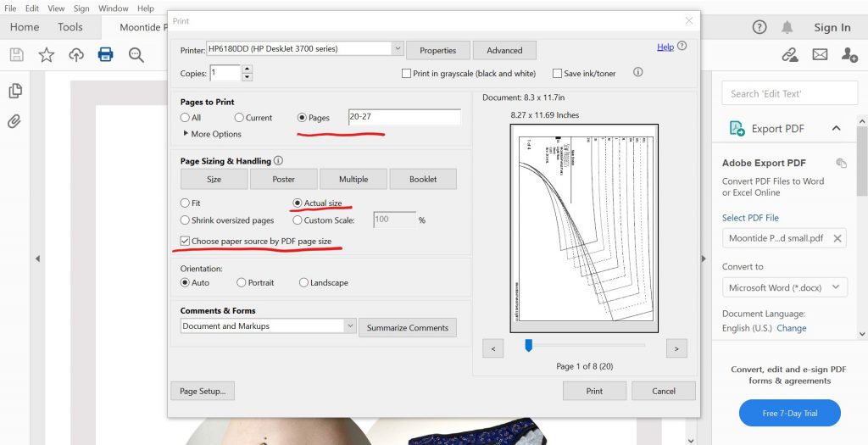Click the share link icon

click(x=789, y=54)
